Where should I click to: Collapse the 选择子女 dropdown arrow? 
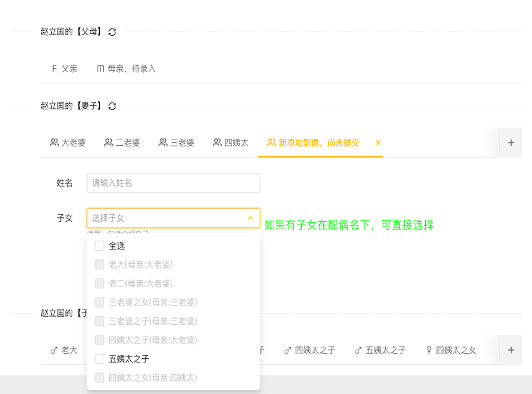point(251,218)
